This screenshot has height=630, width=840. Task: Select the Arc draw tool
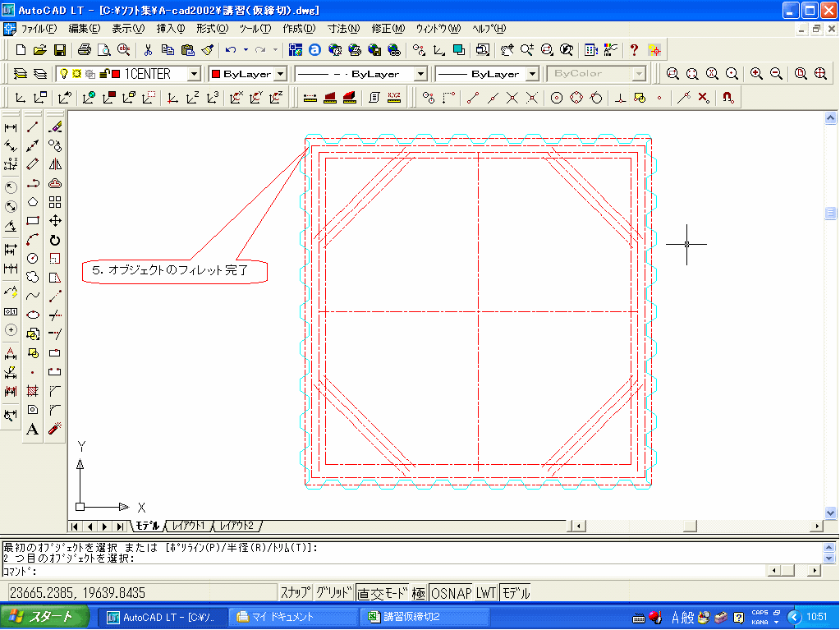coord(33,240)
